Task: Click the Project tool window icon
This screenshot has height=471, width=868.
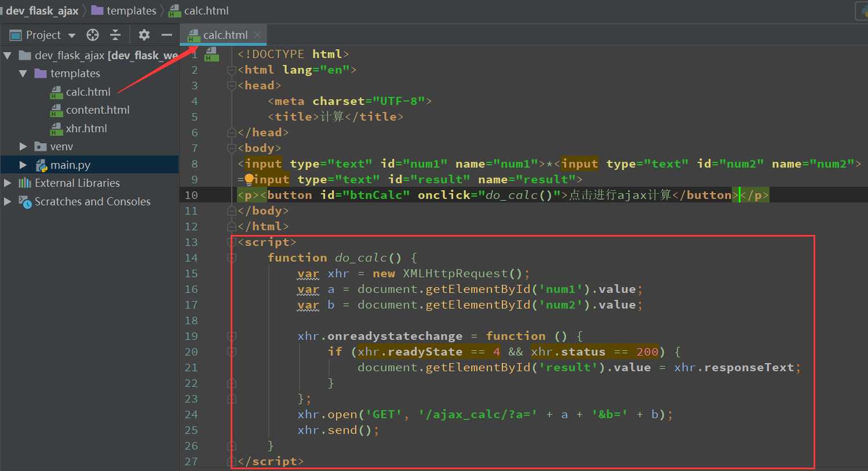Action: [x=16, y=35]
